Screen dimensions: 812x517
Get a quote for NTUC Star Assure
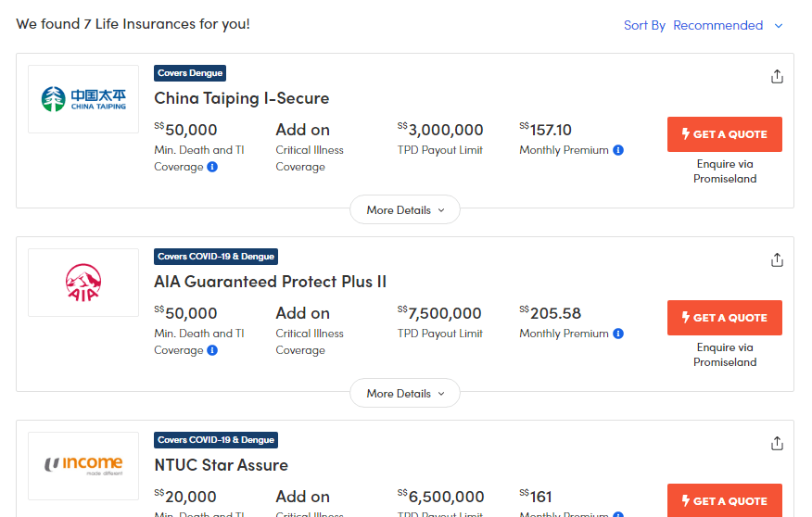point(725,500)
